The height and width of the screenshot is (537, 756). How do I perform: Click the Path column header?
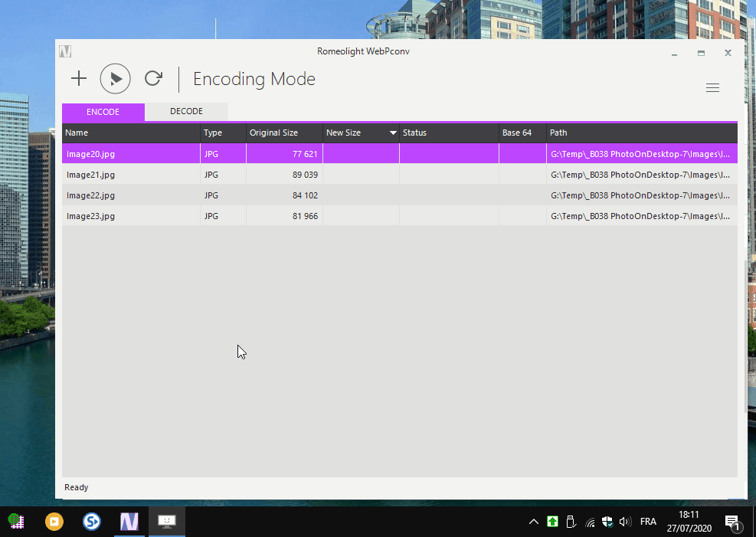[642, 133]
